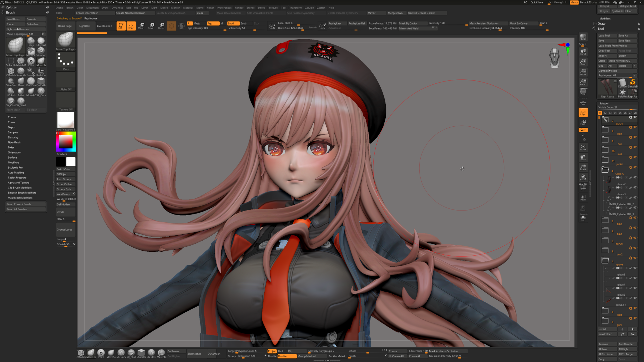Open the Preferences menu
Image resolution: width=644 pixels, height=362 pixels.
tap(224, 8)
